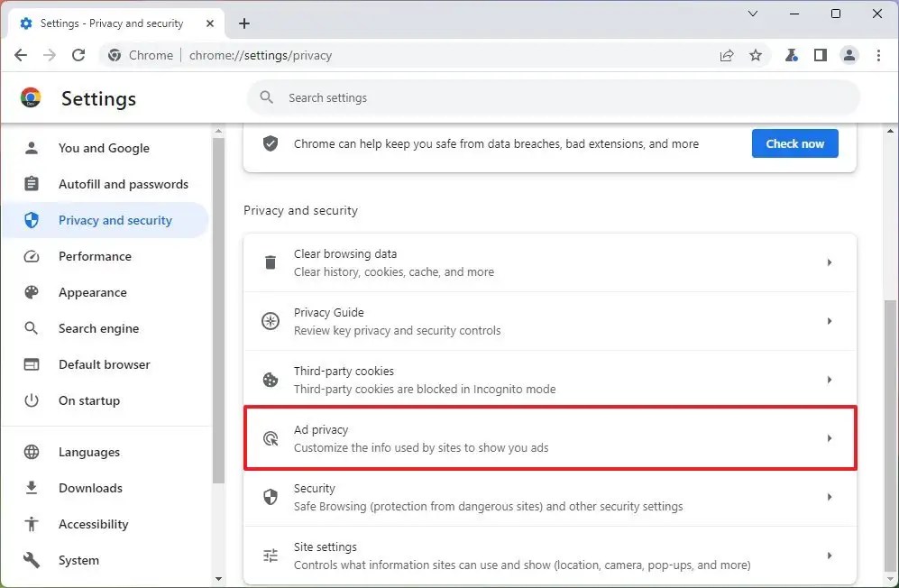The width and height of the screenshot is (899, 588).
Task: Expand the Privacy Guide row chevron
Action: point(830,320)
